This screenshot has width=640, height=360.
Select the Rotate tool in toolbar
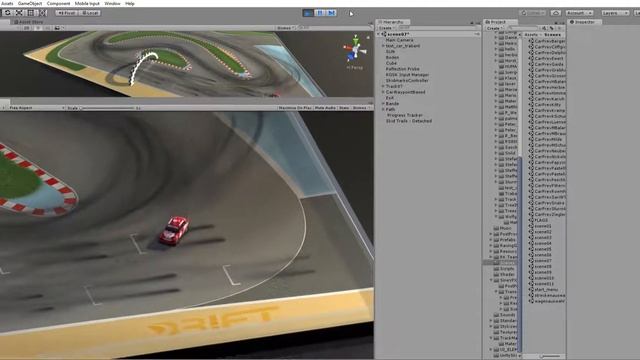click(7, 13)
